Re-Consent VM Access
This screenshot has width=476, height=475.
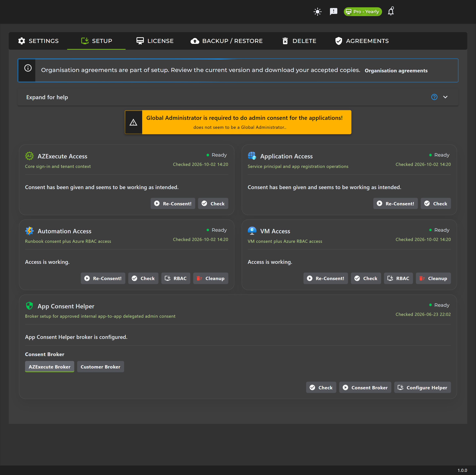[325, 278]
